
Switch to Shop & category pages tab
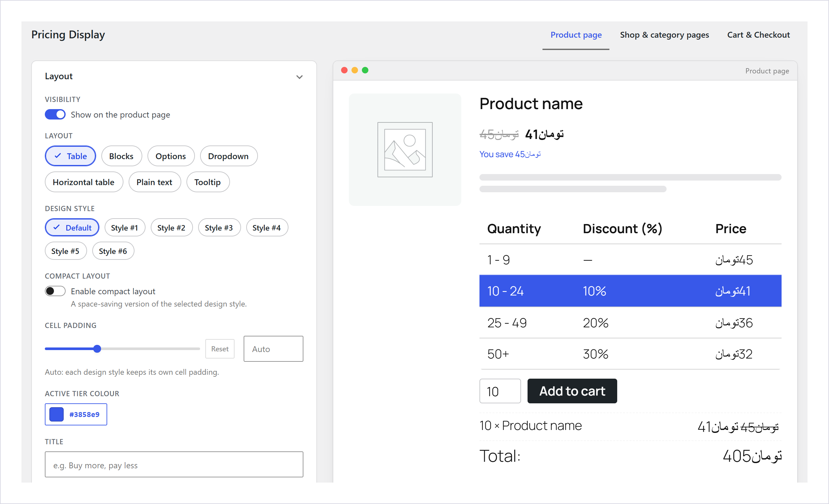pos(665,35)
